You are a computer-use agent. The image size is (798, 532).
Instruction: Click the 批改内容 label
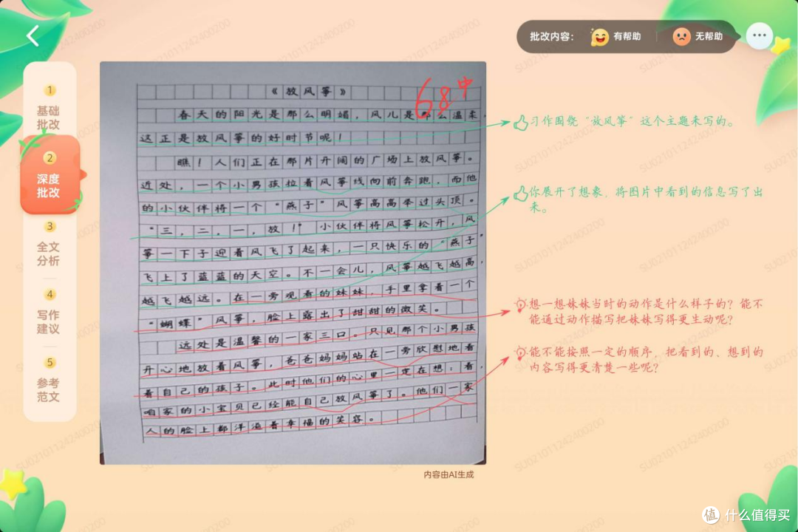pyautogui.click(x=552, y=37)
